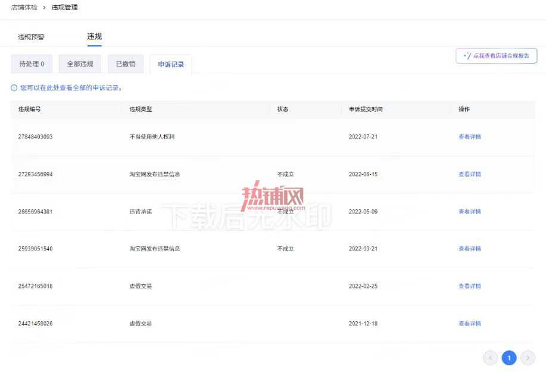Click the info icon beside the appeal hint

(x=14, y=88)
